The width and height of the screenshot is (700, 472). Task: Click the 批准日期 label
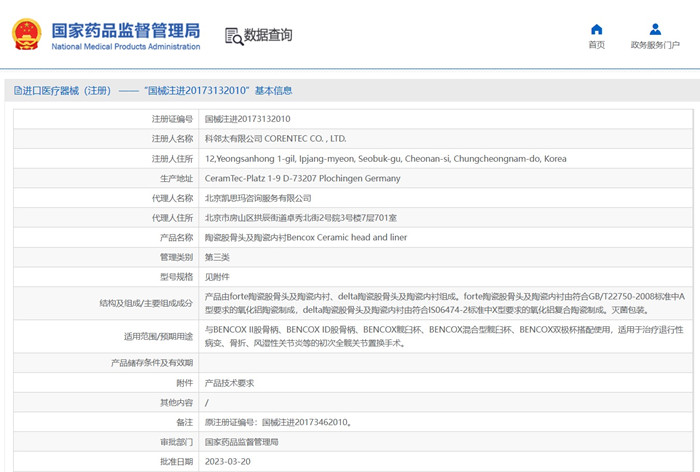click(x=176, y=462)
